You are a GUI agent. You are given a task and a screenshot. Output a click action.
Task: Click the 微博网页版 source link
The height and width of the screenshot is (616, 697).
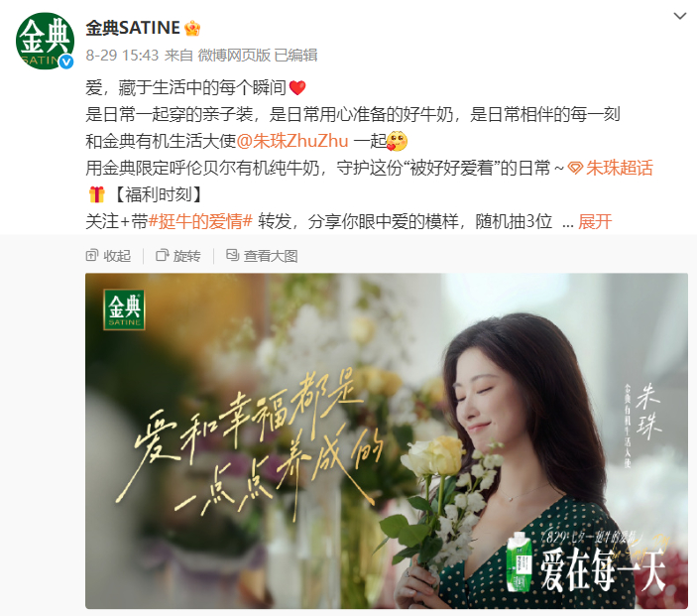pos(234,56)
